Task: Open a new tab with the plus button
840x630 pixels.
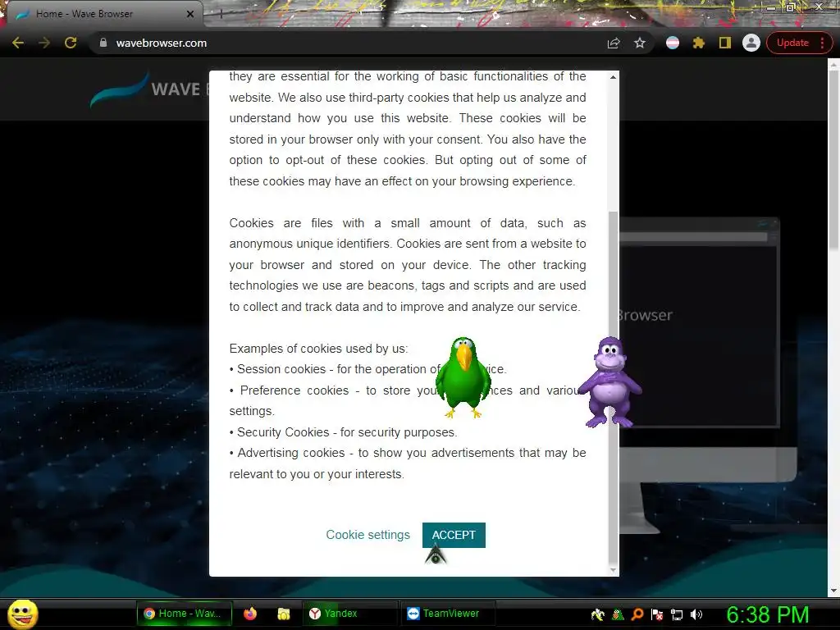Action: [221, 15]
